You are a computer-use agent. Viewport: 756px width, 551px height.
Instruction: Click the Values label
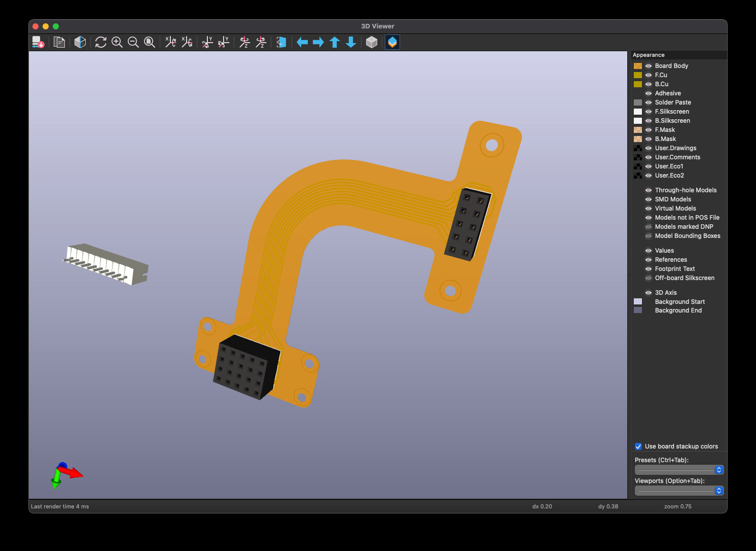pyautogui.click(x=664, y=251)
